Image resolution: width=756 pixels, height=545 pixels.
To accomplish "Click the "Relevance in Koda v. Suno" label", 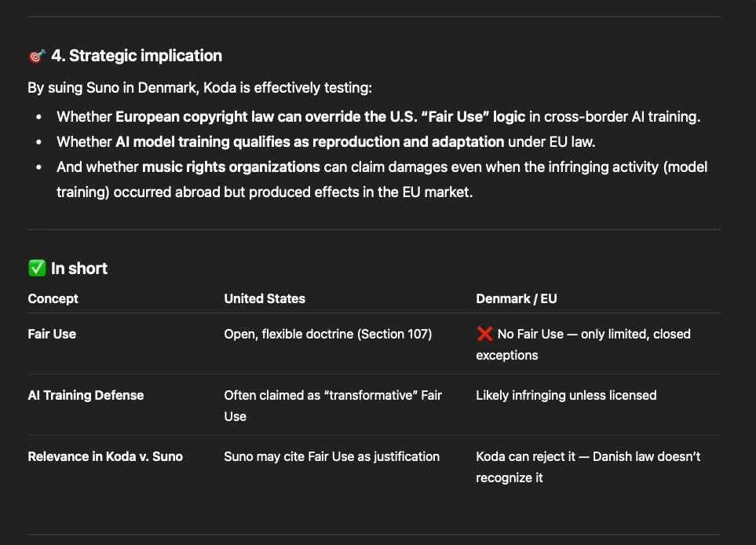I will [105, 456].
